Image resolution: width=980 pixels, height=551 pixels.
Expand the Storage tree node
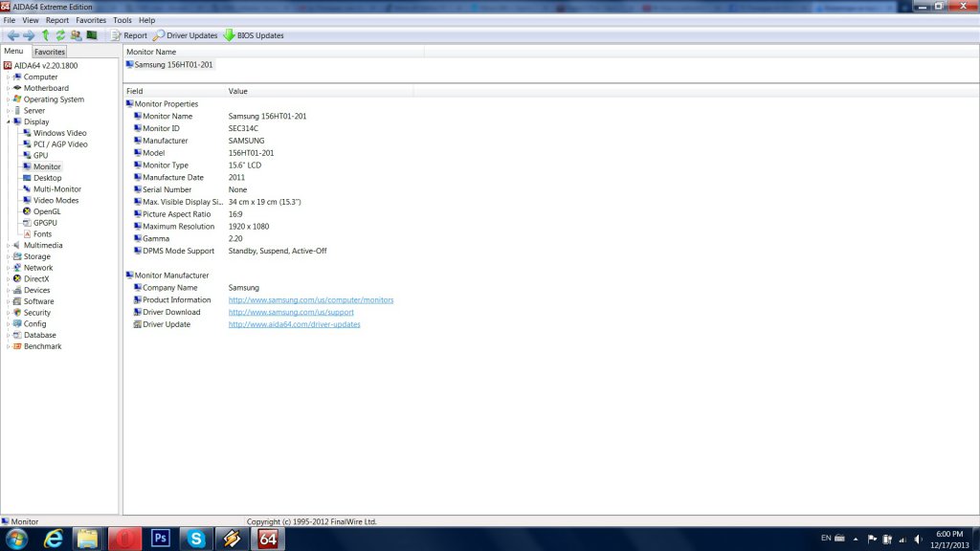8,256
